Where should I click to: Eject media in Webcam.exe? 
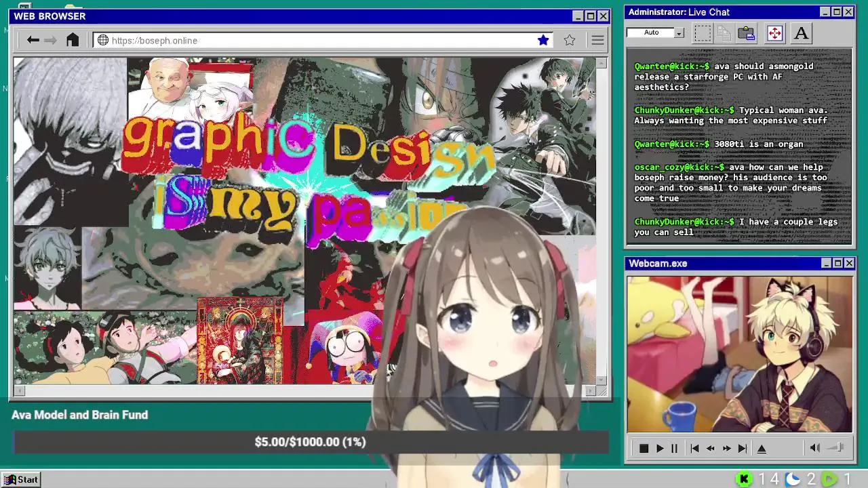(762, 448)
